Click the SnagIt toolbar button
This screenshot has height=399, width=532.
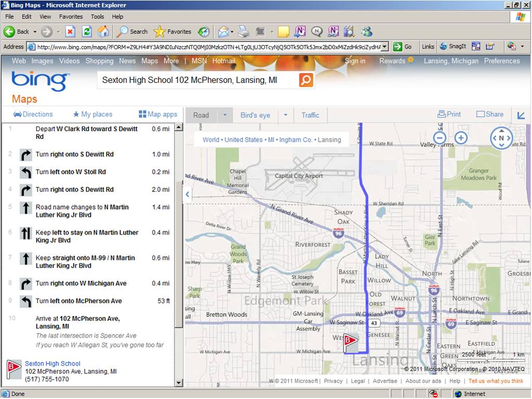coord(453,47)
